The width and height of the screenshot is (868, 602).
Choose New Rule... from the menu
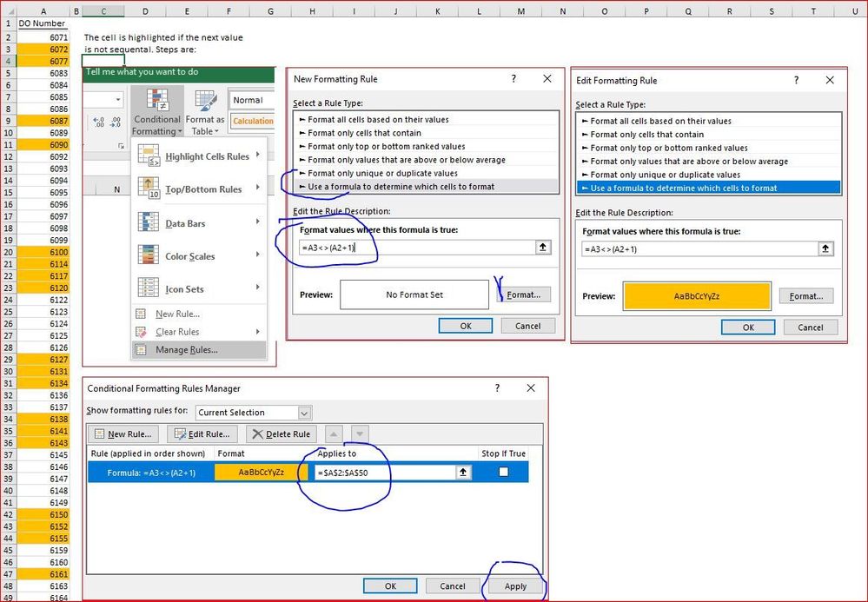pos(199,314)
